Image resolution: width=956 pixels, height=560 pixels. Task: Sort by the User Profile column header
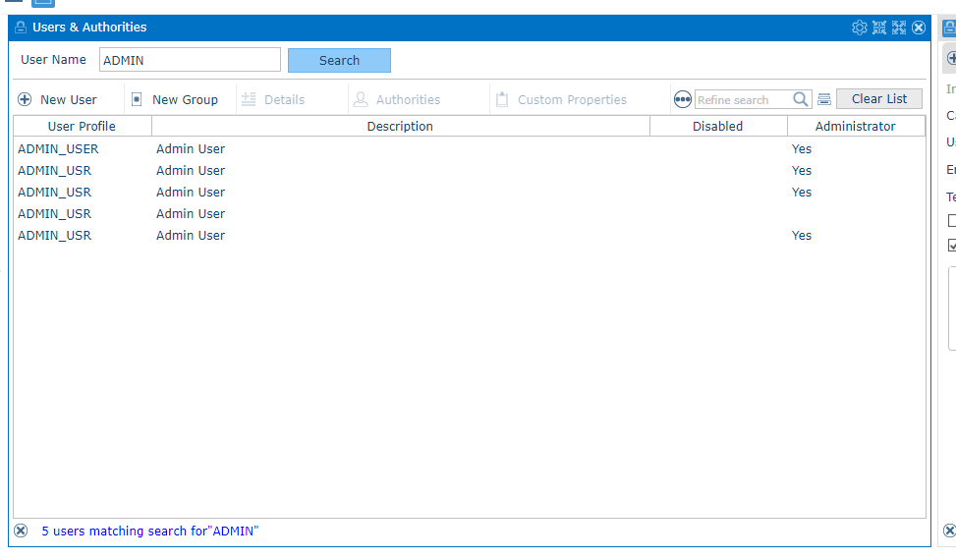tap(83, 126)
